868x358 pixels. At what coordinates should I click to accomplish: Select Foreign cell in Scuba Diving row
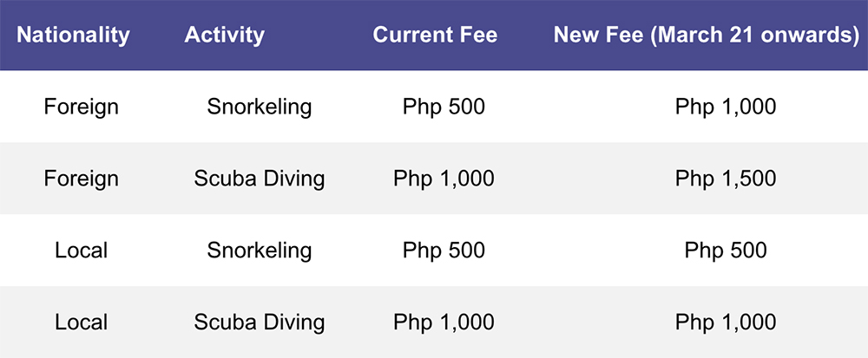coord(82,179)
